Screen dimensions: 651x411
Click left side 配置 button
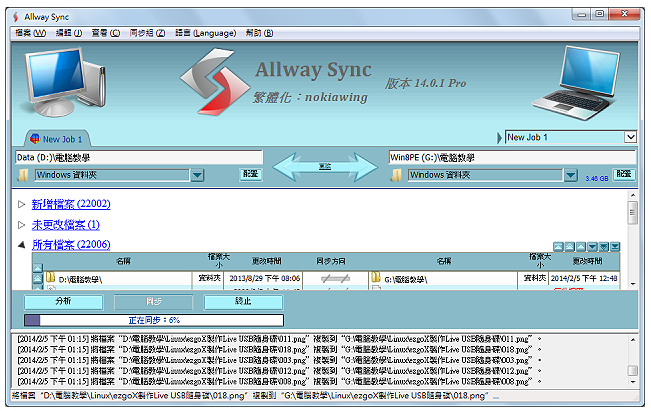[250, 174]
